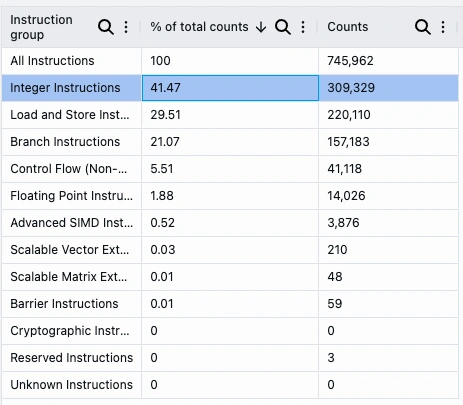The height and width of the screenshot is (405, 463).
Task: Toggle sort arrow on % of total counts
Action: pyautogui.click(x=261, y=27)
